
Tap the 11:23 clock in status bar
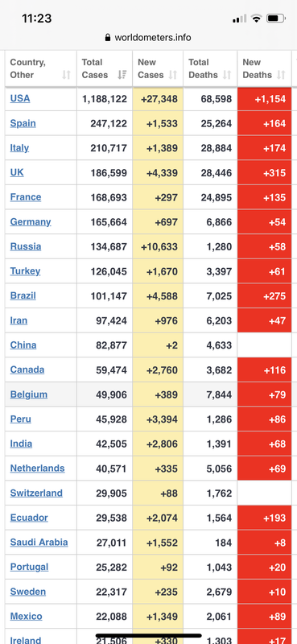click(36, 19)
